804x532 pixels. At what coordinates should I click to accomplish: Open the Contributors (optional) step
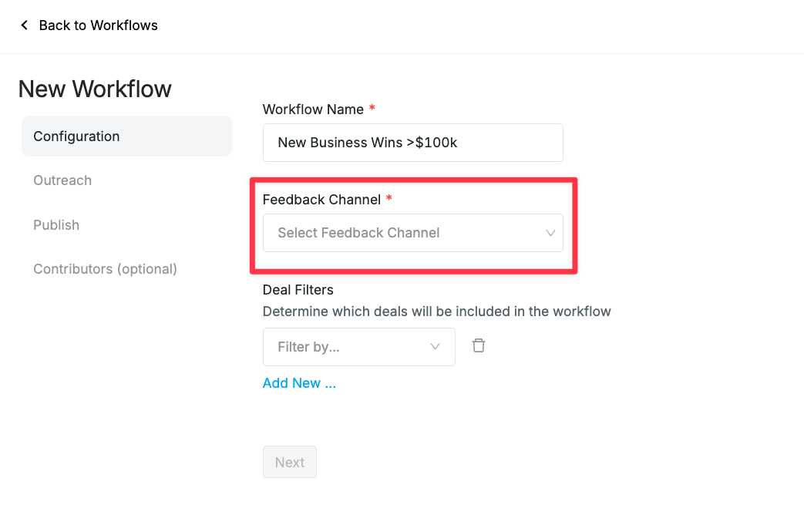[x=105, y=269]
